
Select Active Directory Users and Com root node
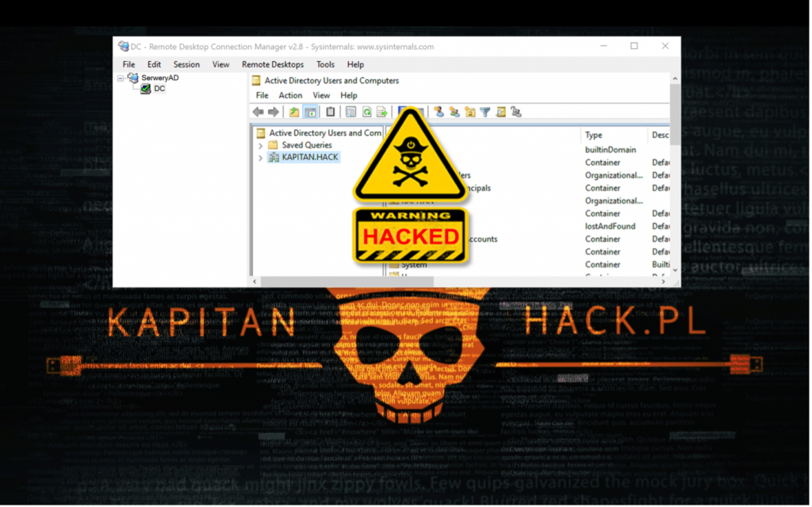click(x=325, y=133)
